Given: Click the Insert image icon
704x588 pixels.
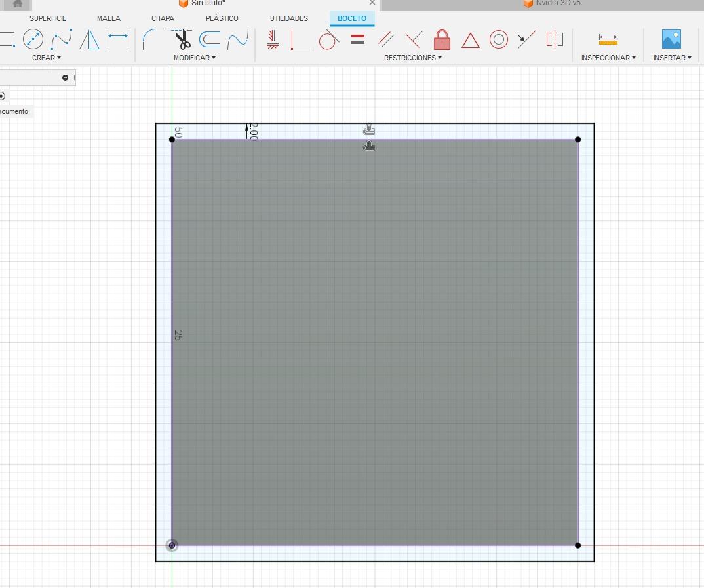Looking at the screenshot, I should coord(671,39).
